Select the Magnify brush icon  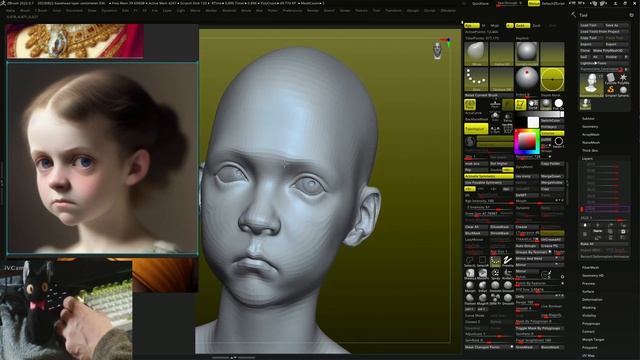coord(482,299)
